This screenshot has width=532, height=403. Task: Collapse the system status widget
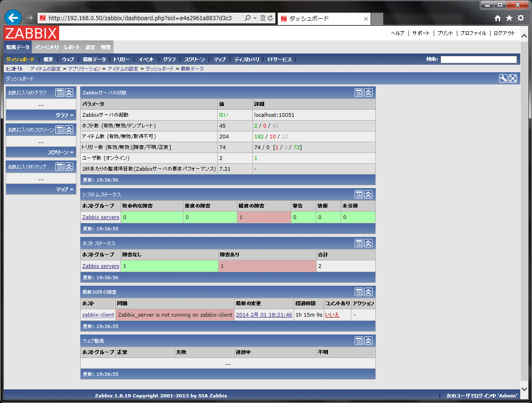(368, 194)
